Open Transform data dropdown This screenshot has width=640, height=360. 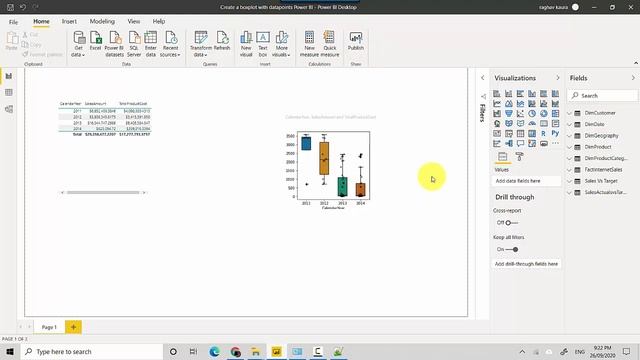click(201, 44)
